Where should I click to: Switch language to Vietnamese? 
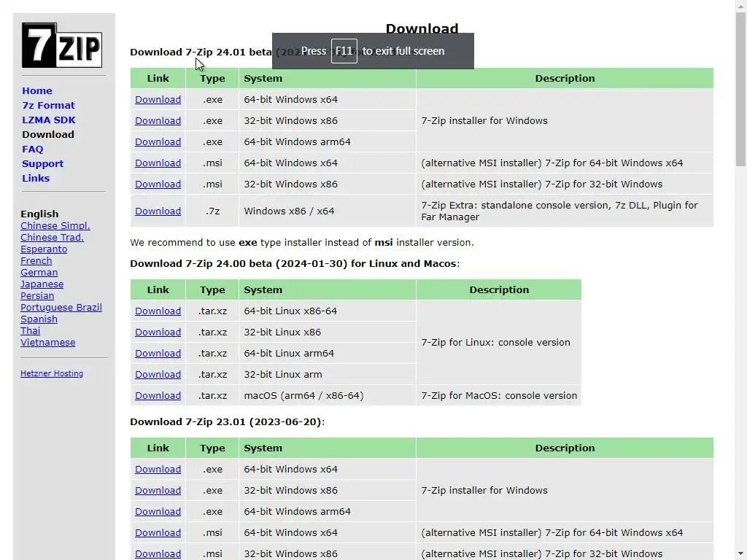point(47,343)
